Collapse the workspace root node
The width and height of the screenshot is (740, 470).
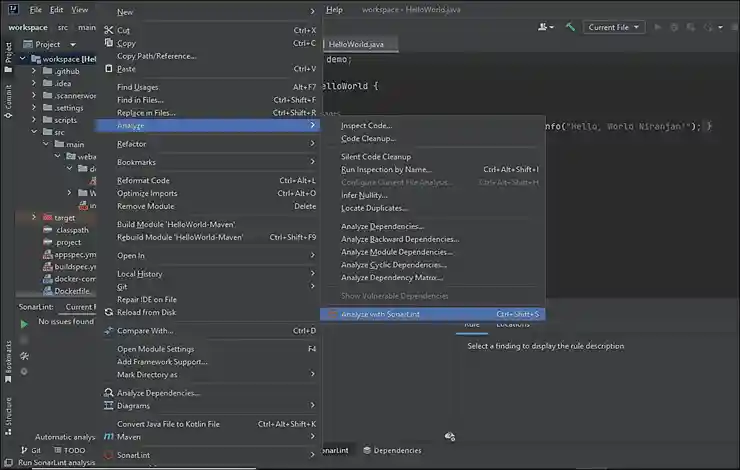[x=22, y=59]
